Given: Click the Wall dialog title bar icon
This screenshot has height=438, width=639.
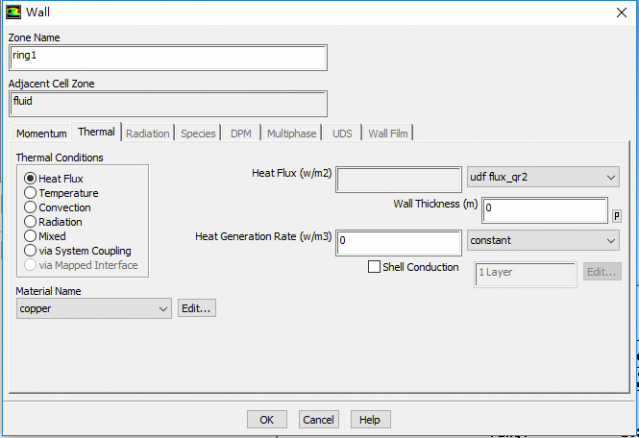Looking at the screenshot, I should coord(13,12).
